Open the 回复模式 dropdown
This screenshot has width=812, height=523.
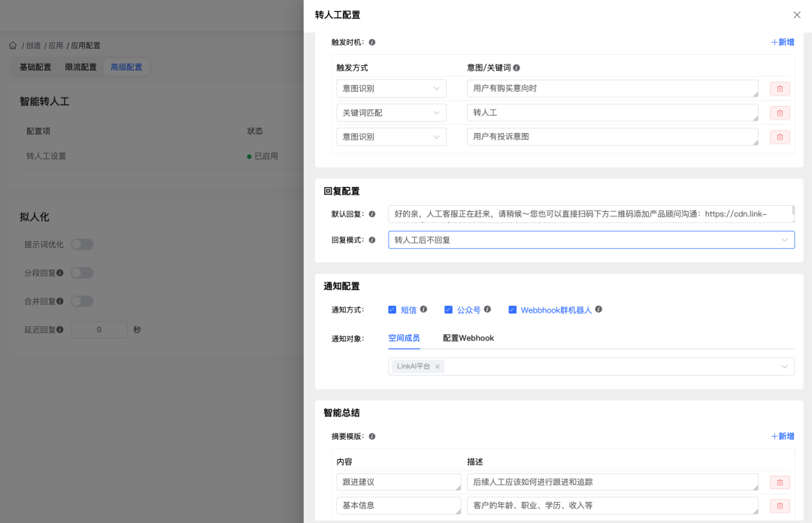click(x=589, y=239)
